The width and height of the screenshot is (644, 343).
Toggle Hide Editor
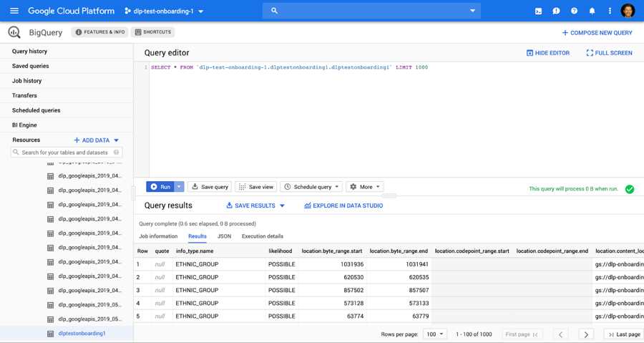pos(548,53)
